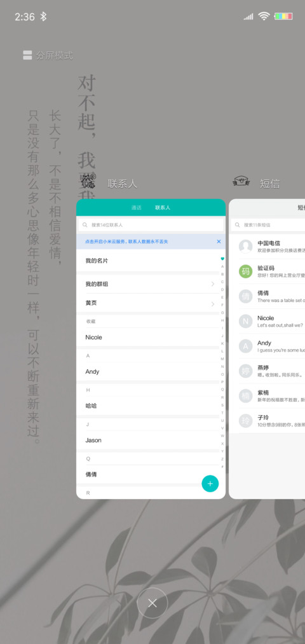Viewport: 305px width, 644px height.
Task: Tap the 婷 avatar icon
Action: click(x=245, y=371)
